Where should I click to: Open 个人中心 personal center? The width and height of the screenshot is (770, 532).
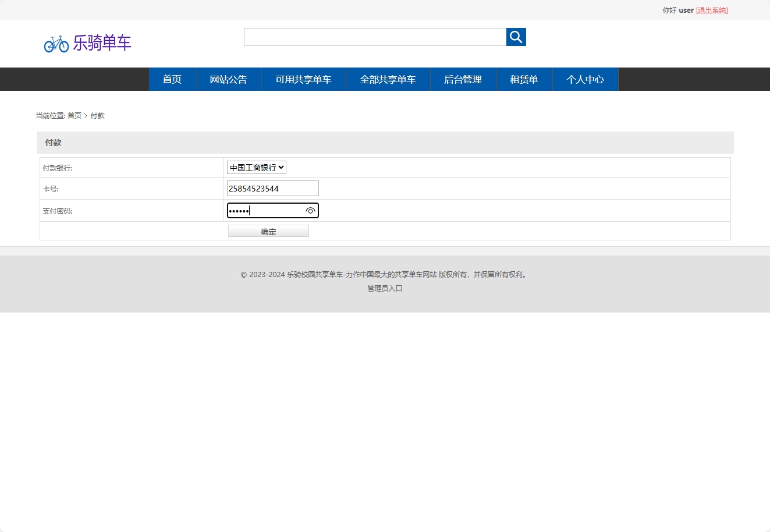(586, 79)
